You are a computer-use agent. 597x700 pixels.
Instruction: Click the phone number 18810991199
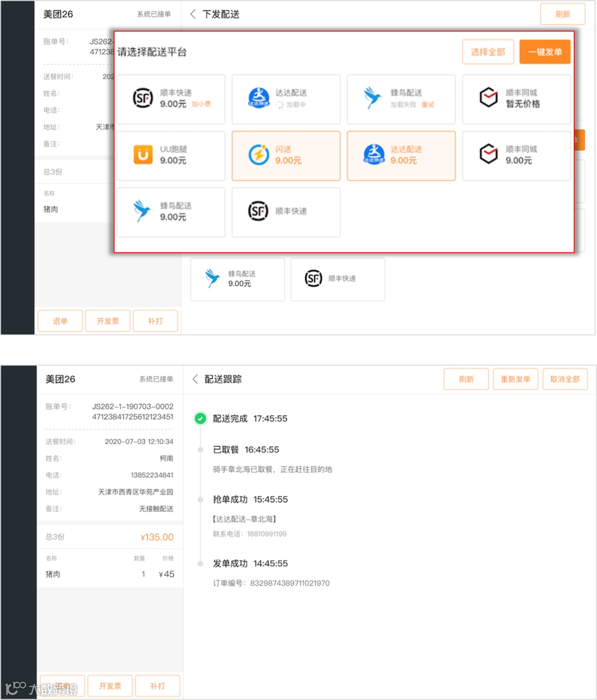point(266,534)
